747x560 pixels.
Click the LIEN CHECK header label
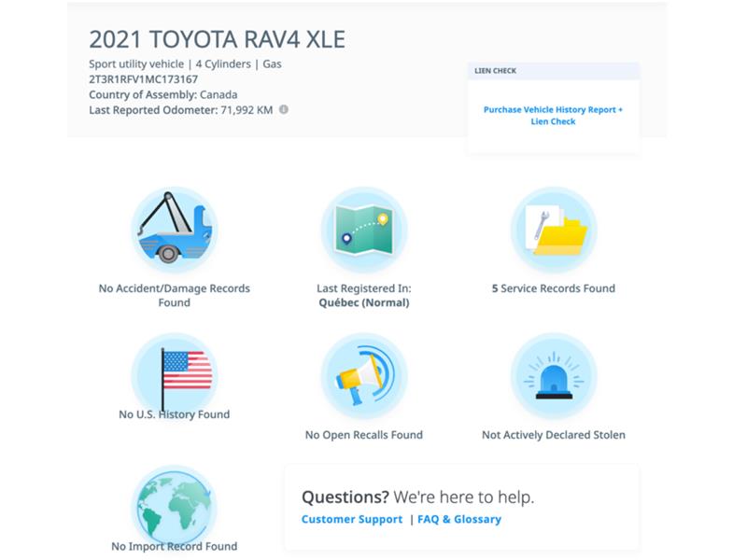coord(496,71)
